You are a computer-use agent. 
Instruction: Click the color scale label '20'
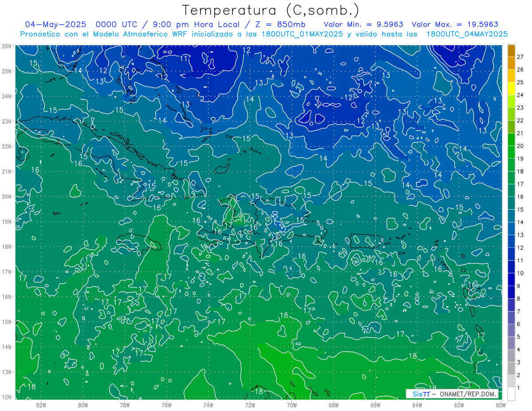(520, 146)
